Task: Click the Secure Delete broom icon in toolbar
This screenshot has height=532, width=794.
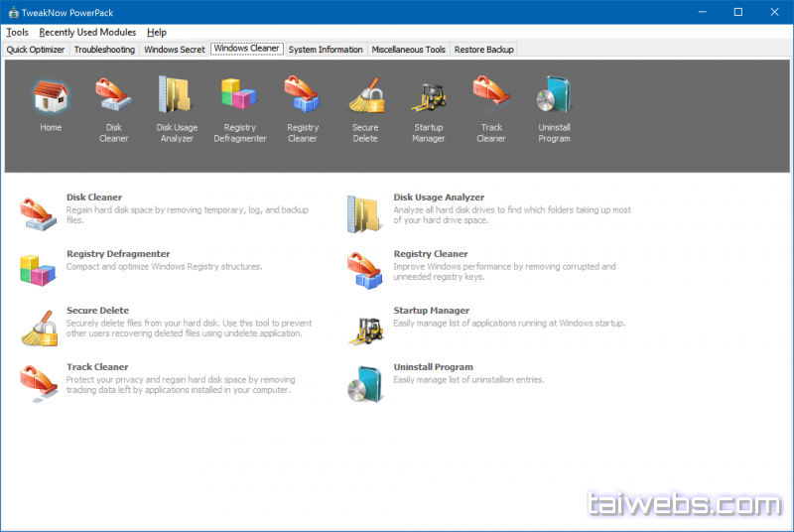Action: (365, 98)
